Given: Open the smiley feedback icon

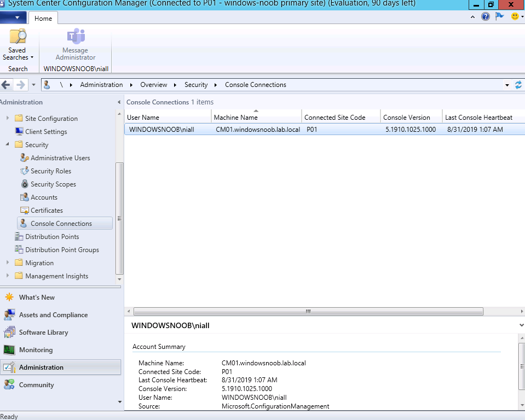Looking at the screenshot, I should point(515,16).
